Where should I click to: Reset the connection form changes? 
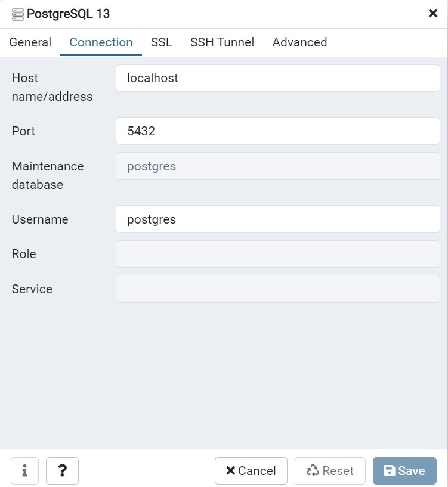[330, 470]
